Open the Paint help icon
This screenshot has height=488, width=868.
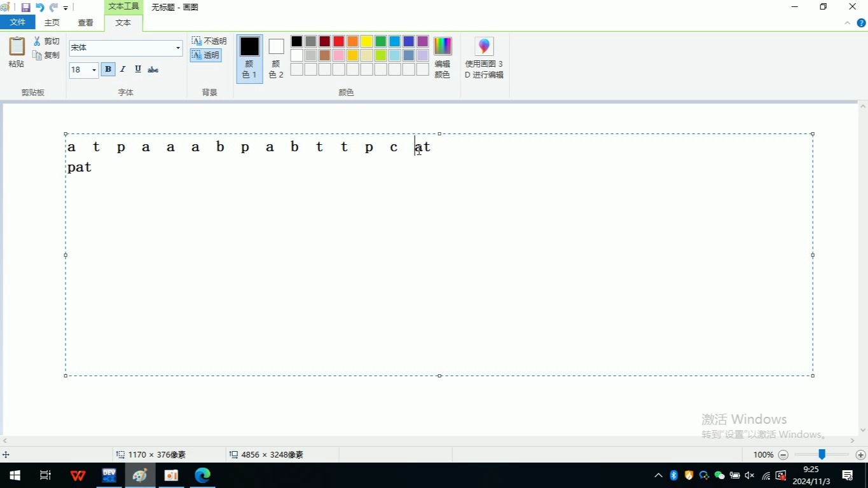pos(862,23)
